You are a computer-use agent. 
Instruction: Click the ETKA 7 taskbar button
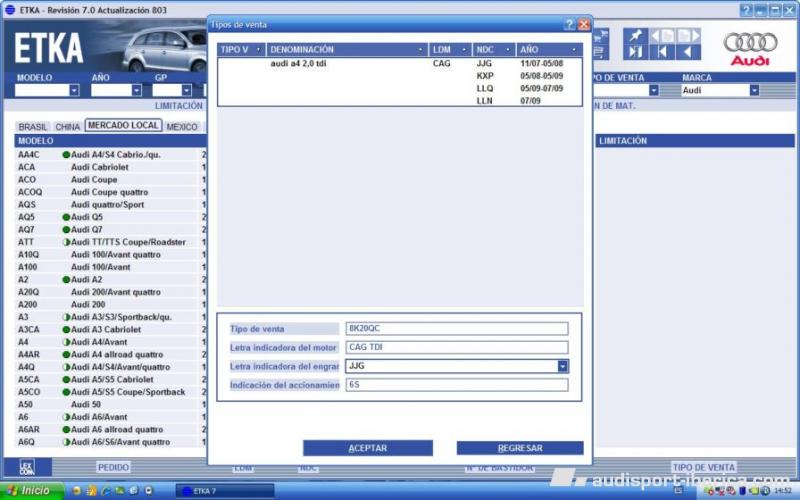[x=224, y=491]
